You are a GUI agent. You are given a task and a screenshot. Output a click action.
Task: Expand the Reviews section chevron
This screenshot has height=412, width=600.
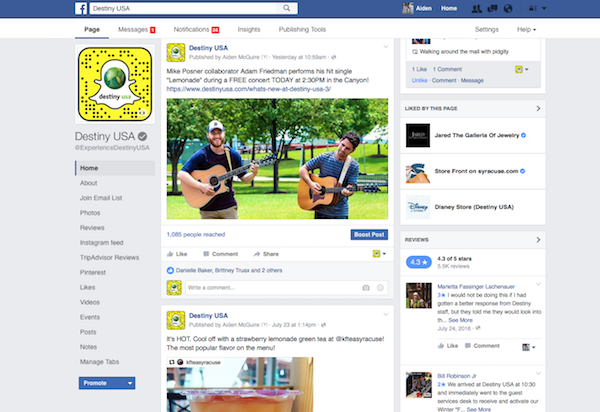point(539,240)
